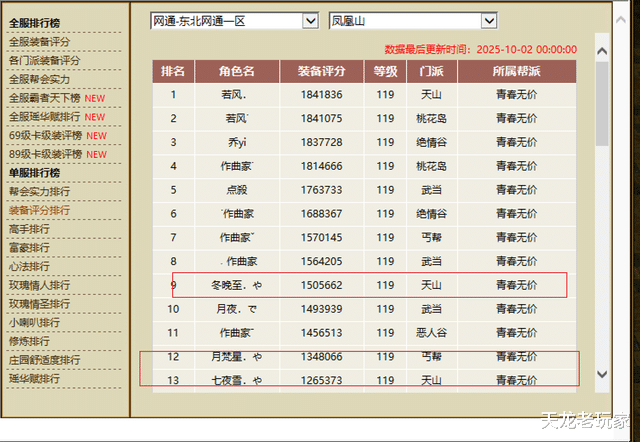640x442 pixels.
Task: Open the 网通-东北网通一区 server region dropdown
Action: click(234, 21)
